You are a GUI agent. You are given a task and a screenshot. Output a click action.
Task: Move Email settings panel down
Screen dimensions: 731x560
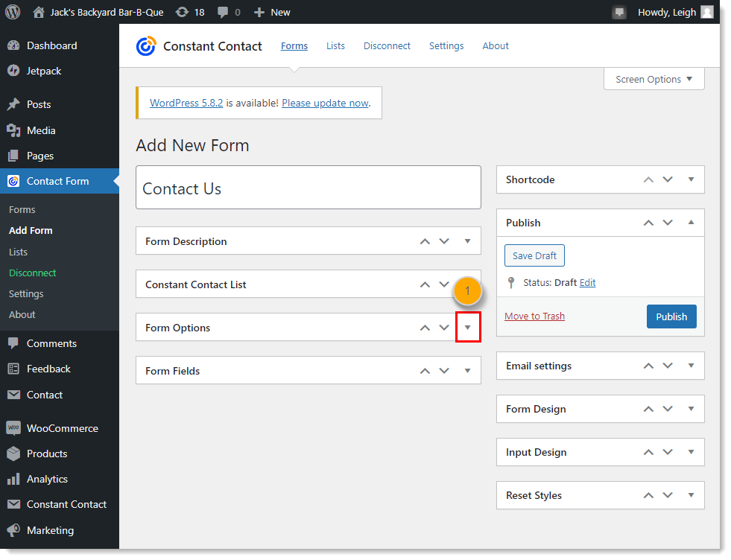coord(668,366)
